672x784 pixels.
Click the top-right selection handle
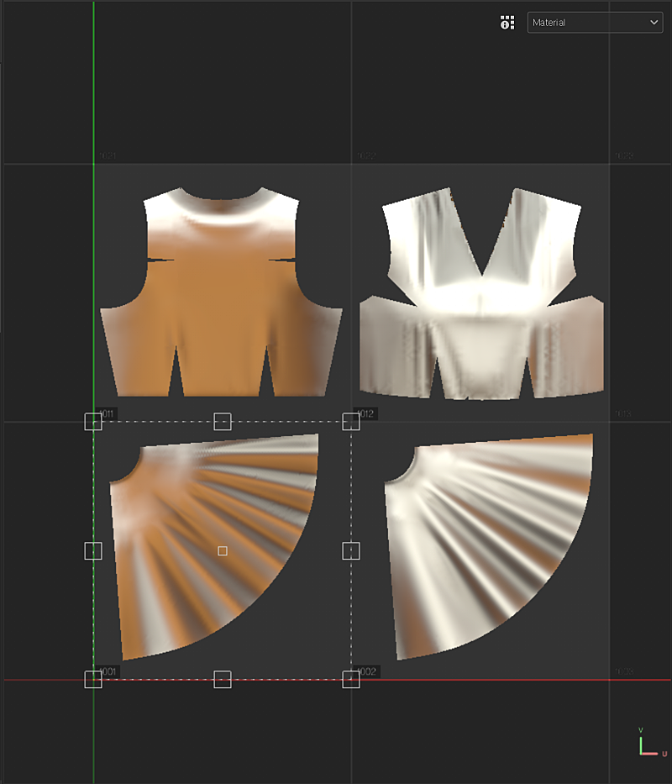pos(351,422)
